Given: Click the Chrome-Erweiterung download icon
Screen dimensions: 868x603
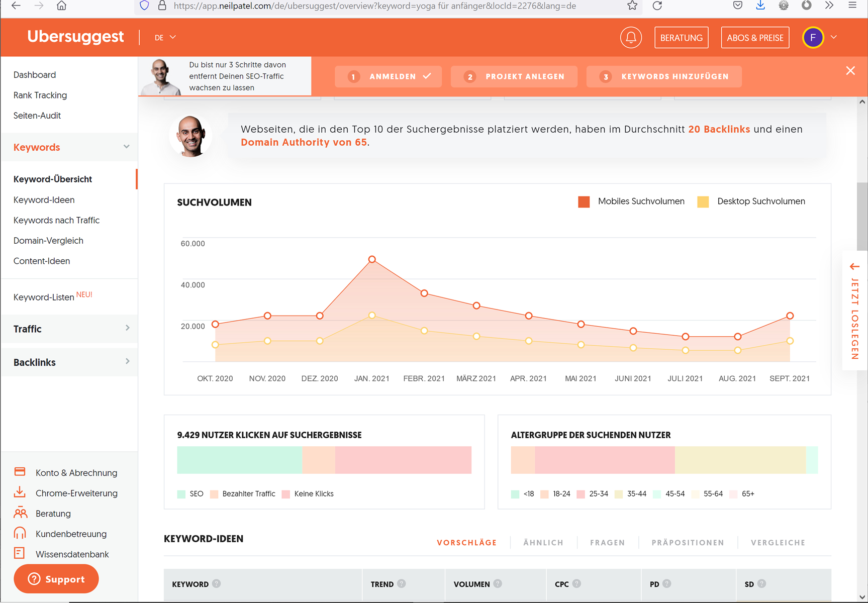Looking at the screenshot, I should click(x=20, y=492).
